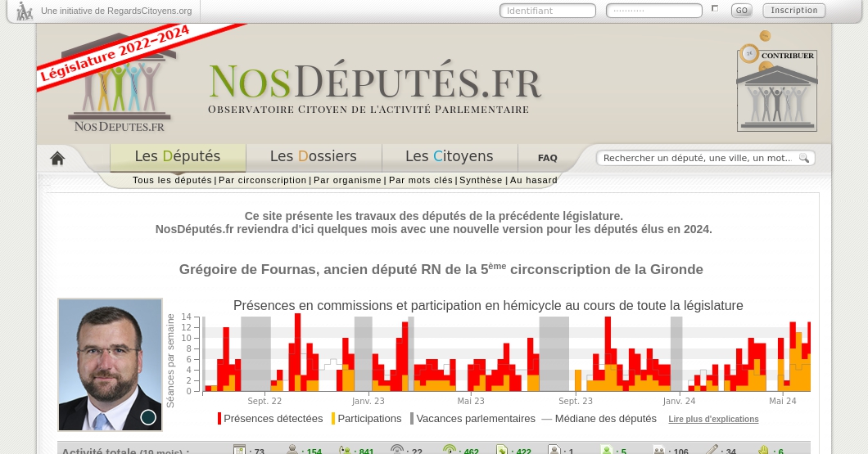The image size is (868, 454).
Task: Focus the Identifiant input field
Action: point(547,11)
